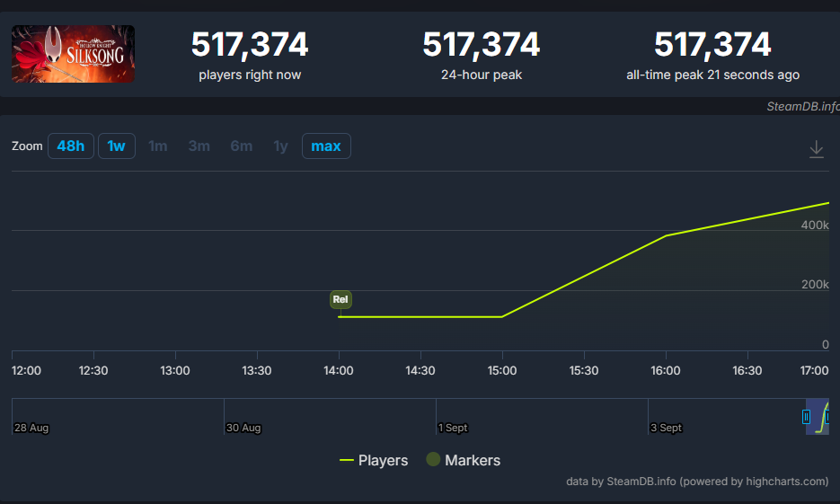Click the all-time peak 21 seconds ago text
This screenshot has height=504, width=840.
[712, 75]
